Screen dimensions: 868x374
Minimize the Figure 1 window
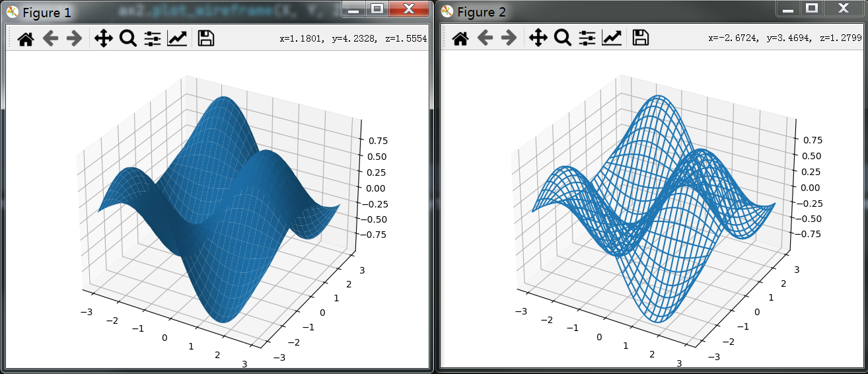pyautogui.click(x=353, y=9)
